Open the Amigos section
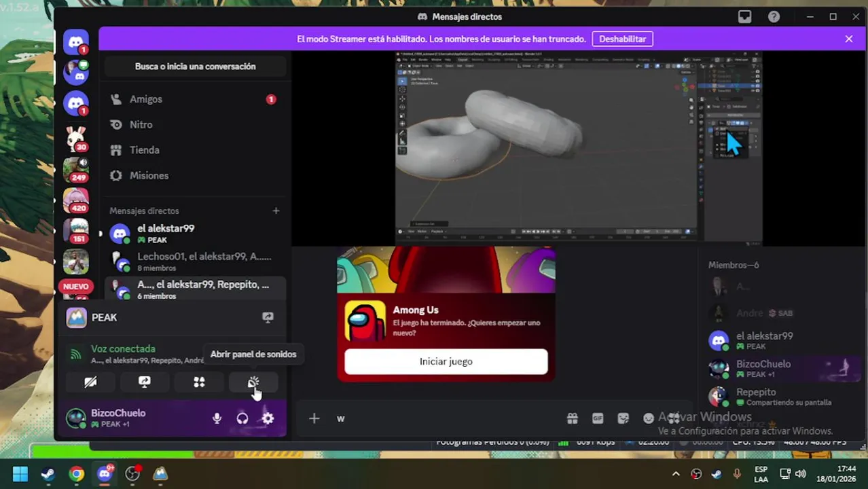 196,99
